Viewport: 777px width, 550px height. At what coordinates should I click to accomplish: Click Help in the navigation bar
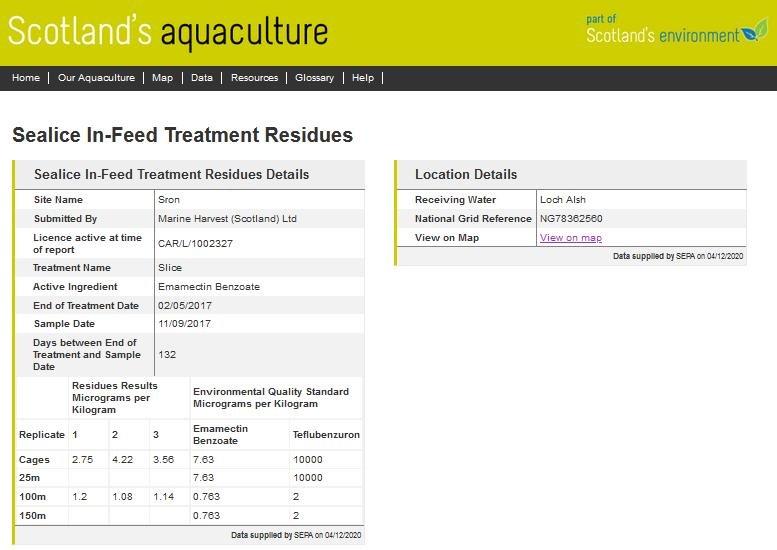(x=363, y=78)
